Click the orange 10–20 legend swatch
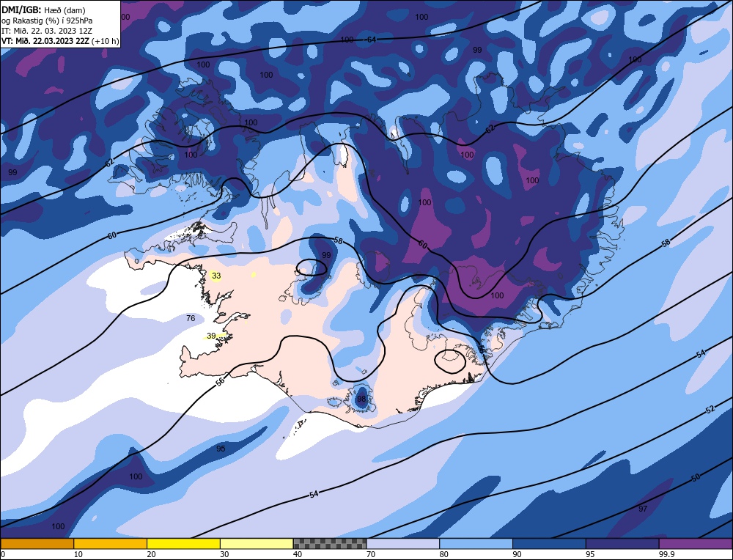The height and width of the screenshot is (560, 733). click(x=111, y=543)
